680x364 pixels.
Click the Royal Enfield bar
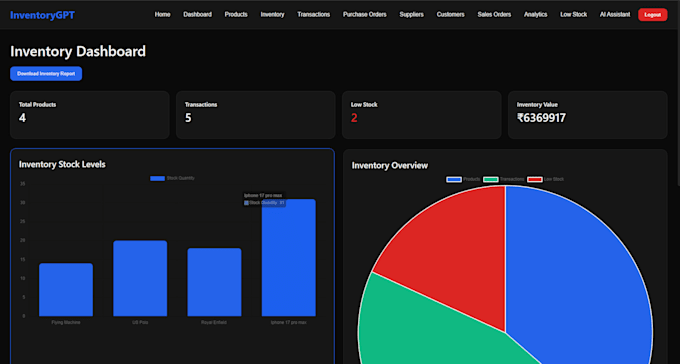(x=214, y=282)
